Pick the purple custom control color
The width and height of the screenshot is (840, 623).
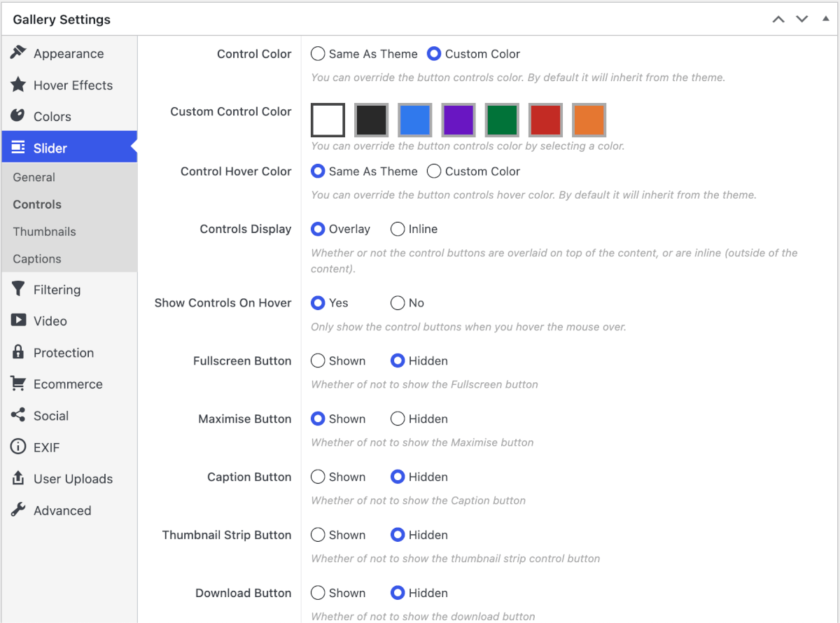pyautogui.click(x=458, y=120)
